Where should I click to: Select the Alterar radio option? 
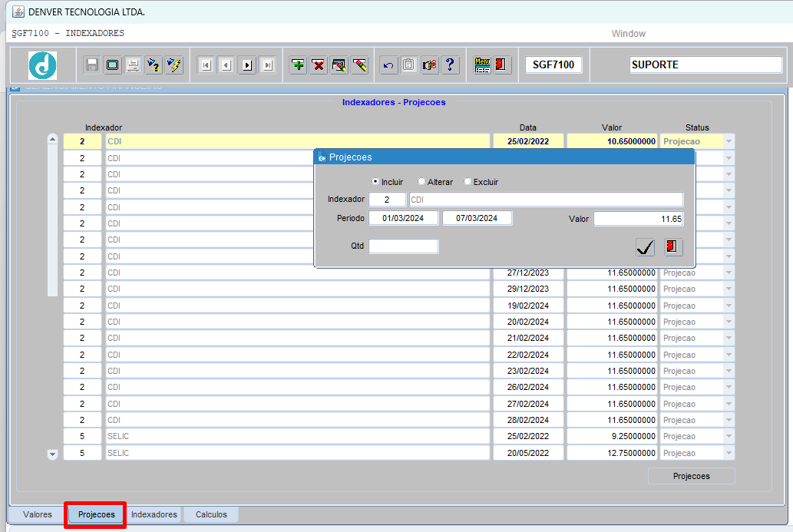point(421,181)
